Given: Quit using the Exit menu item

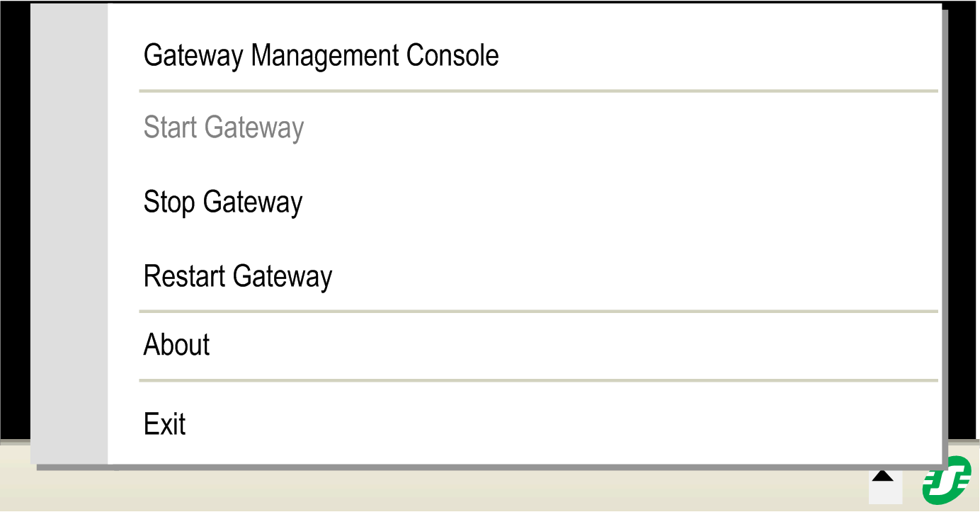Looking at the screenshot, I should pyautogui.click(x=165, y=424).
